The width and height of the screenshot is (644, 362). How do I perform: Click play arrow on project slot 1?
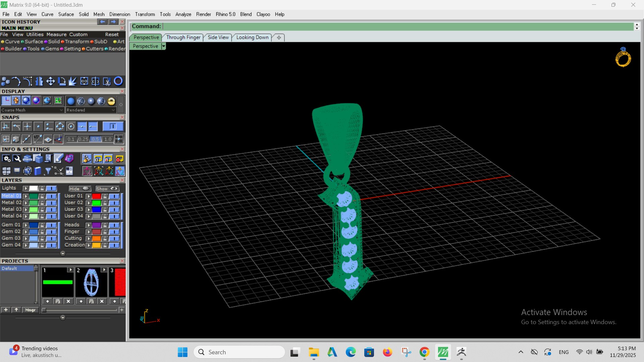point(70,270)
